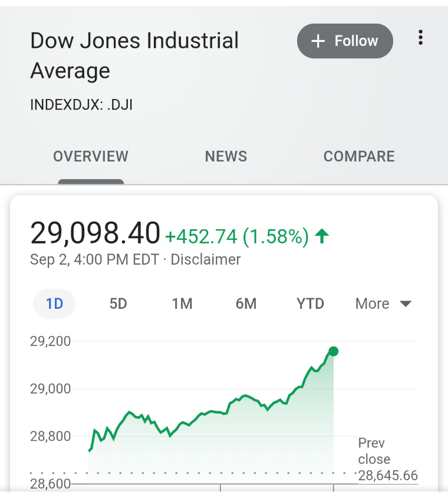Click the Prev close 28,645.66 label
448x498 pixels.
click(388, 459)
